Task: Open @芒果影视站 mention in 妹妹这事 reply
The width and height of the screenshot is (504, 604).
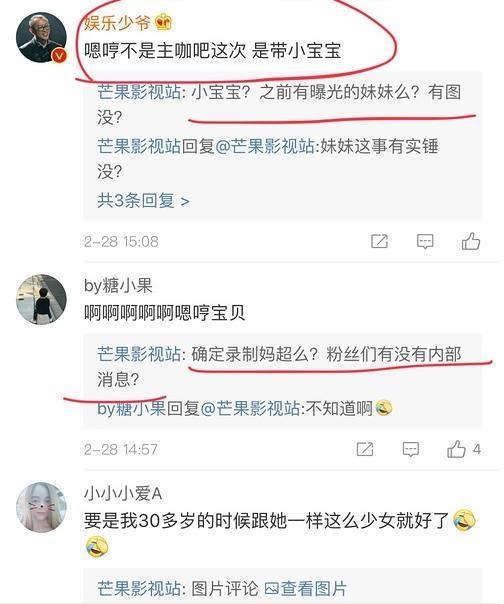Action: (x=265, y=146)
